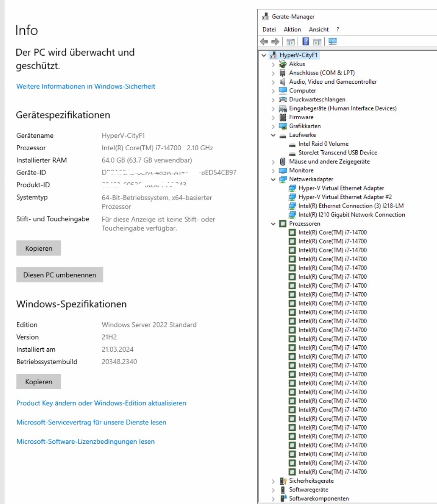Select the Firmware chip icon

(283, 117)
